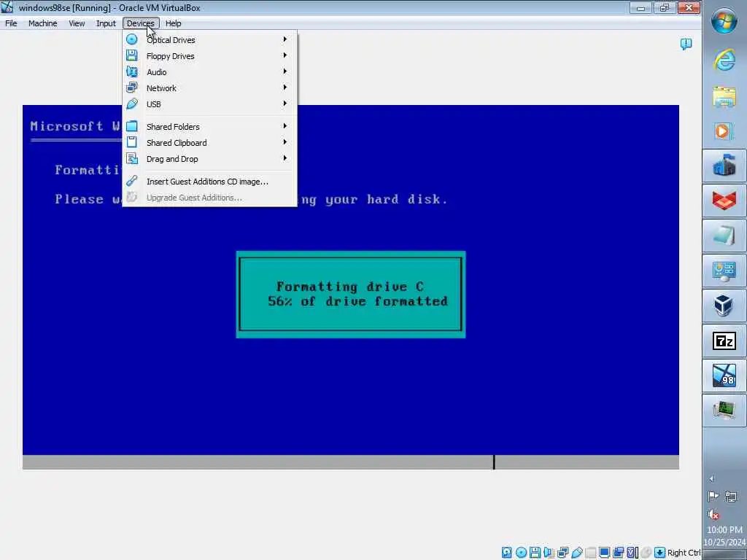Click the notification center speech bubble icon
The image size is (747, 560).
click(686, 44)
